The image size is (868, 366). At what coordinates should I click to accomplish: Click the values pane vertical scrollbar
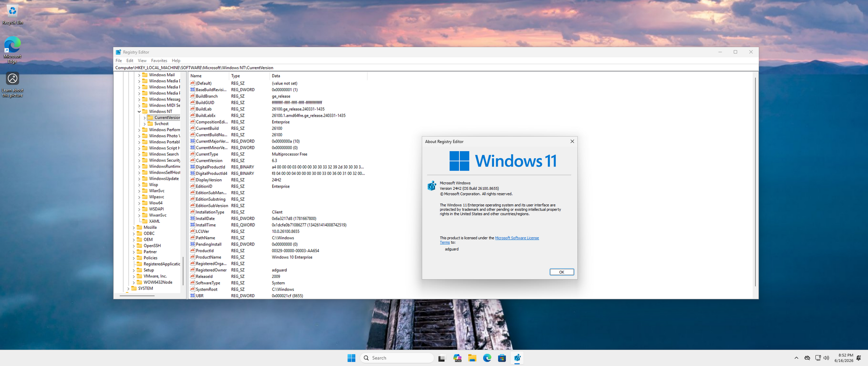tap(755, 182)
